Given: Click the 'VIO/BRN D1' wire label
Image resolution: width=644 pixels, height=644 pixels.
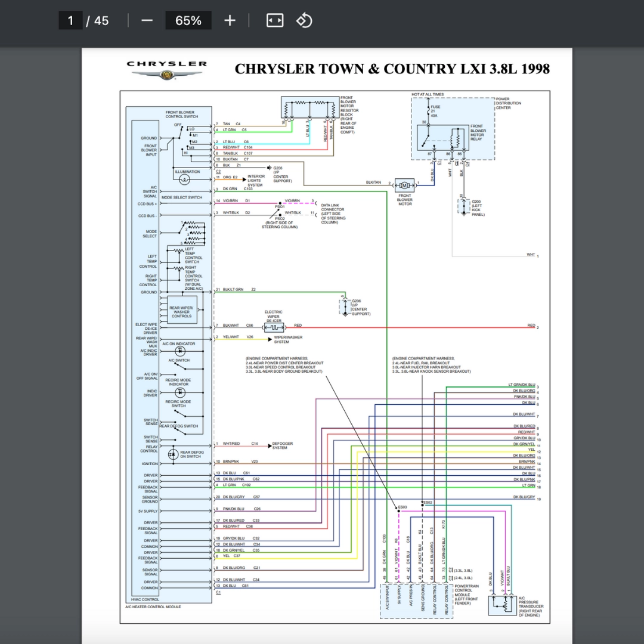Looking at the screenshot, I should click(x=236, y=201).
